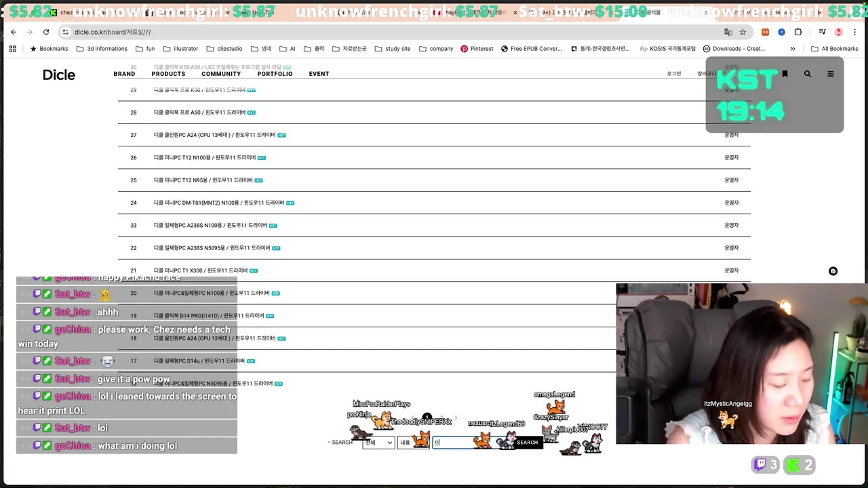868x488 pixels.
Task: Expand the fun bookmark folder
Action: click(145, 49)
